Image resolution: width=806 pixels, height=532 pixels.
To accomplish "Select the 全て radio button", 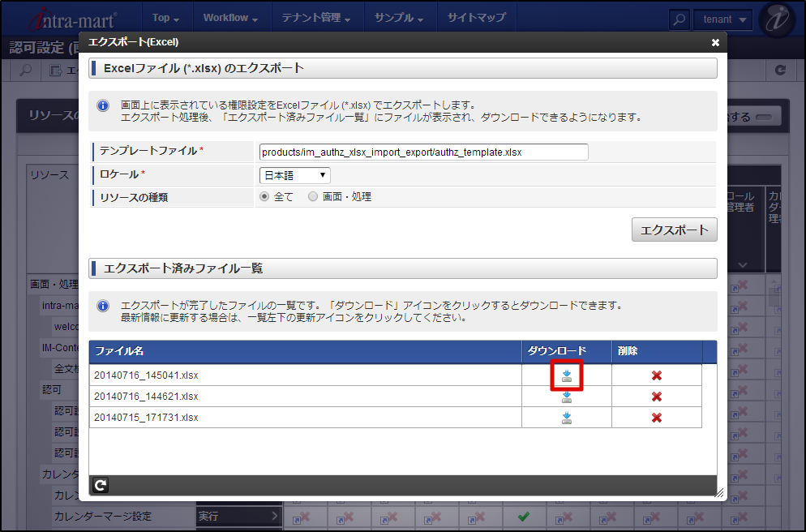I will pyautogui.click(x=264, y=195).
